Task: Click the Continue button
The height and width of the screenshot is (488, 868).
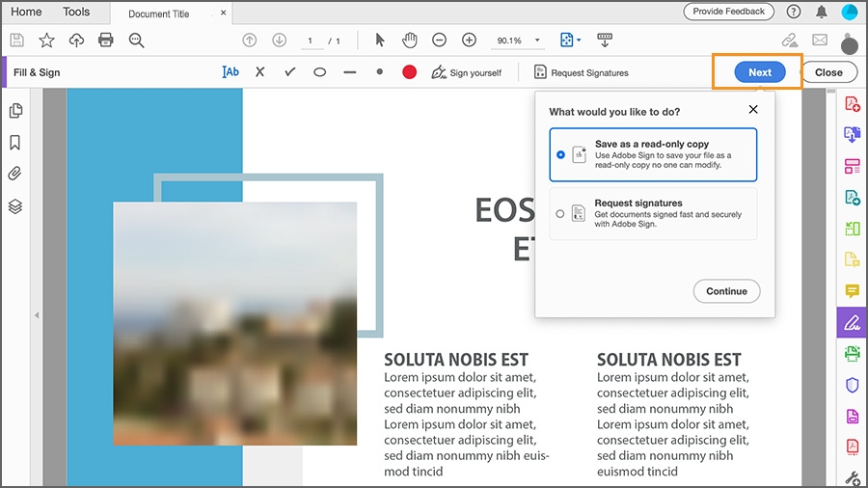Action: (x=726, y=291)
